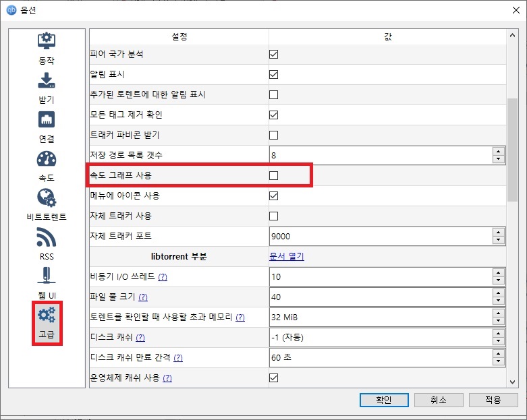The height and width of the screenshot is (420, 527).
Task: Enable 추가된 토렌트에 대한 알림 표시
Action: click(x=273, y=94)
